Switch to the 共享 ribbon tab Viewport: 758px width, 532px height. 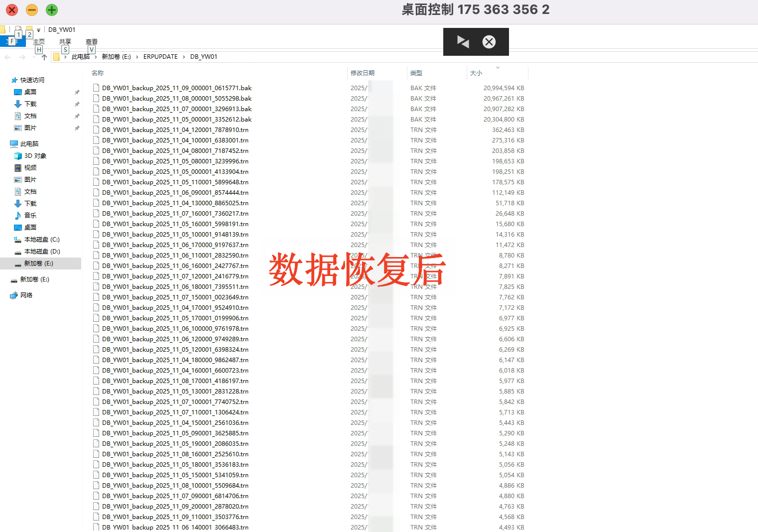click(65, 42)
